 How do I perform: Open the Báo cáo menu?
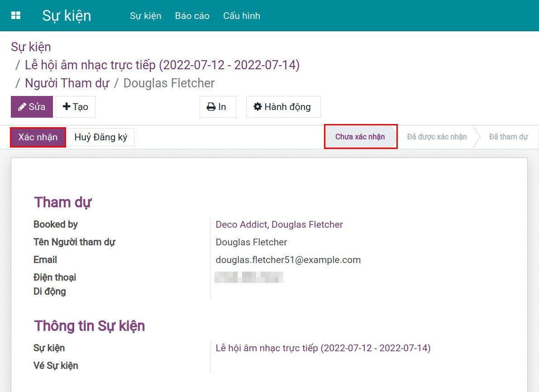(192, 16)
